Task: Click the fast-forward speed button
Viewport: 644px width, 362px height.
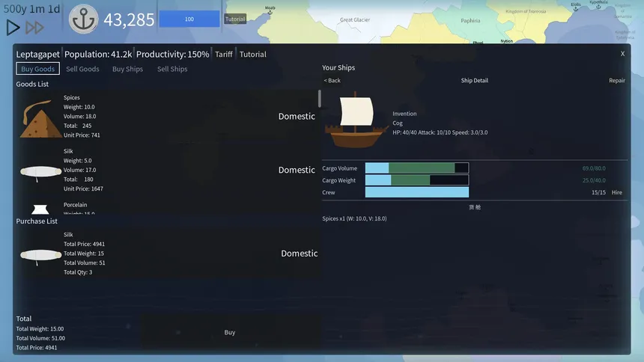Action: pyautogui.click(x=34, y=28)
